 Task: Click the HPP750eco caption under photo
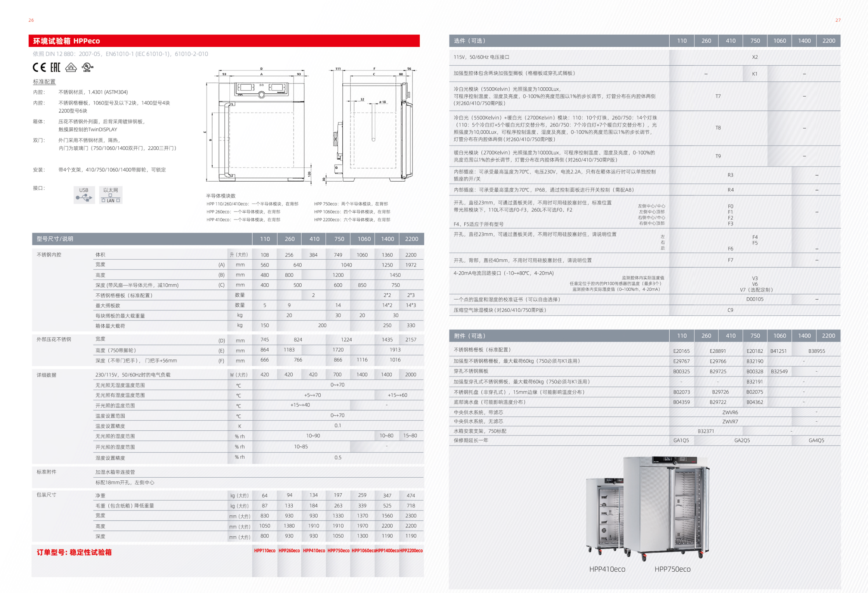[x=672, y=569]
